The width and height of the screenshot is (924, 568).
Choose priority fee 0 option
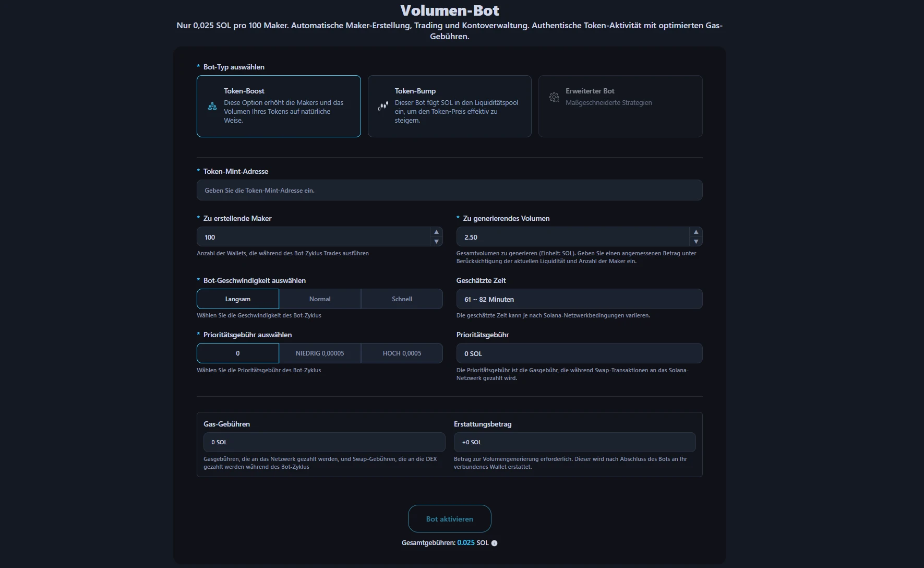tap(238, 353)
